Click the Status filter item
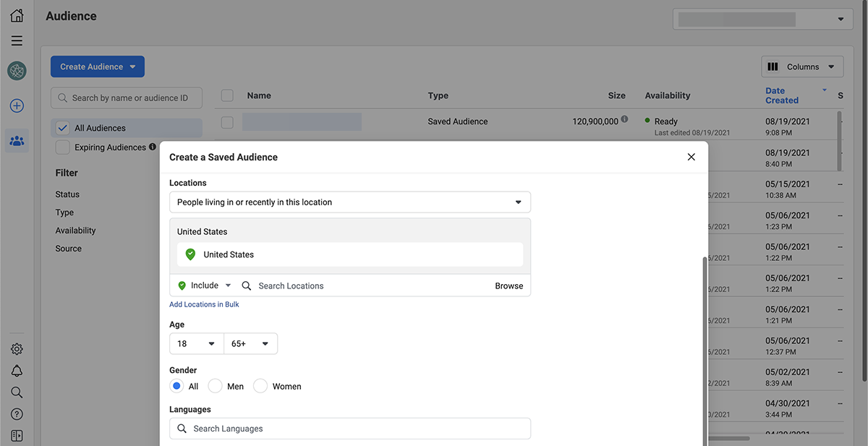The width and height of the screenshot is (868, 446). pyautogui.click(x=67, y=194)
